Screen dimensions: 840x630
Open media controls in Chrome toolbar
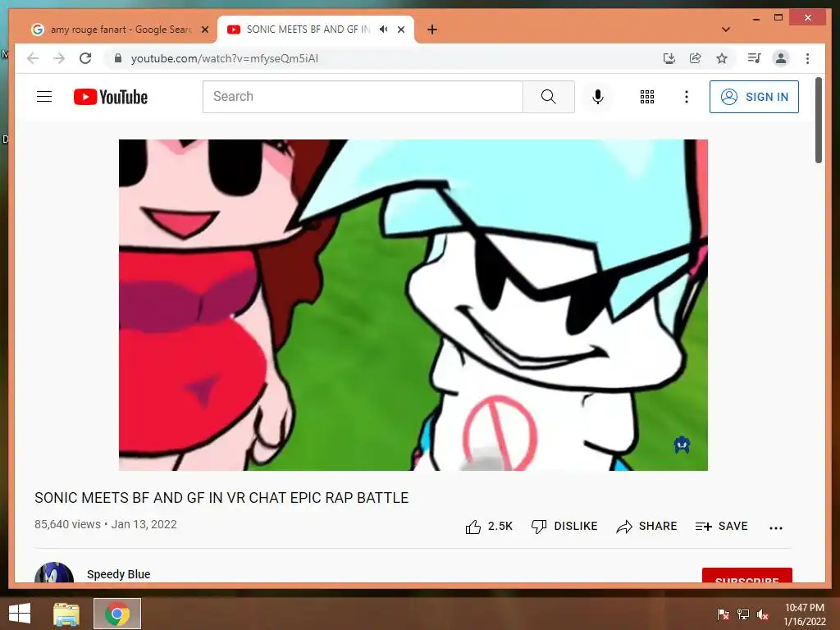[x=755, y=58]
